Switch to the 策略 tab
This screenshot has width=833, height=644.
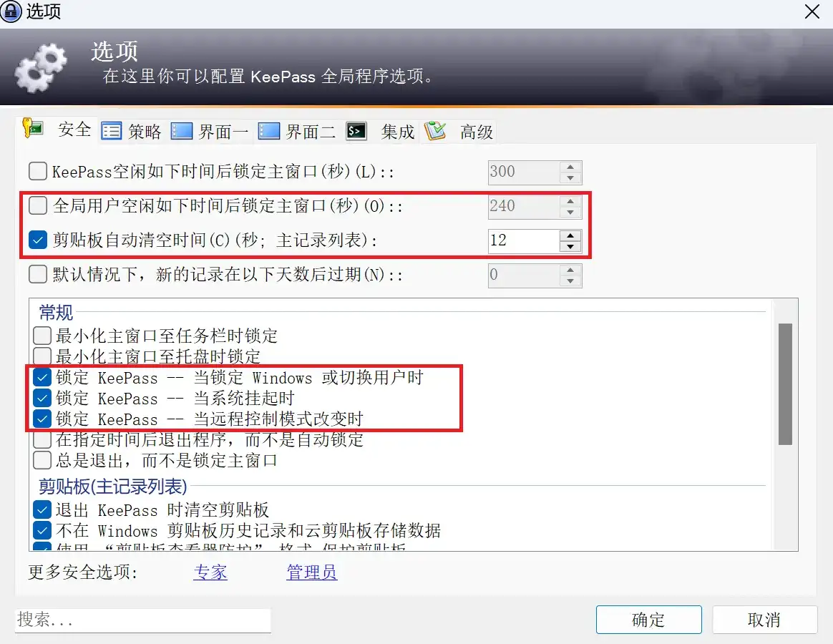point(132,131)
